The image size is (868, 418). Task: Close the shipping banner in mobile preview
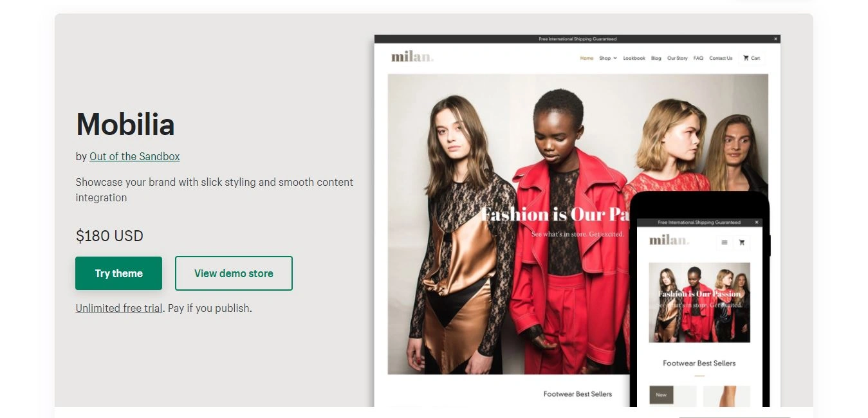pos(757,223)
